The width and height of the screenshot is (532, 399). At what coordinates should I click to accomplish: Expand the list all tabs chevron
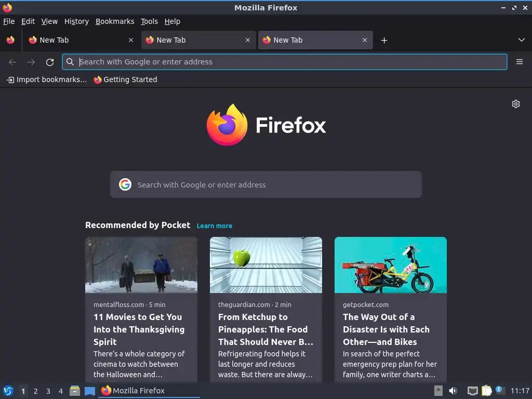pos(522,40)
